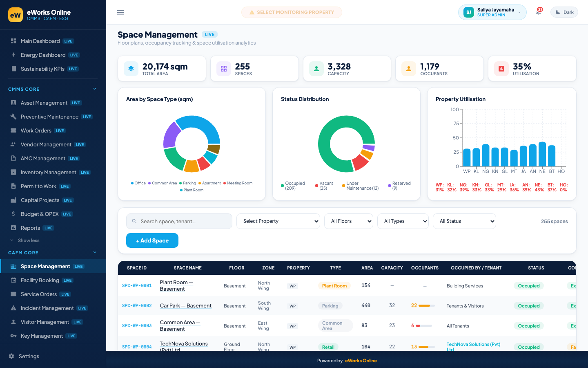The height and width of the screenshot is (368, 588).
Task: Click the Spaces grid icon
Action: (224, 69)
